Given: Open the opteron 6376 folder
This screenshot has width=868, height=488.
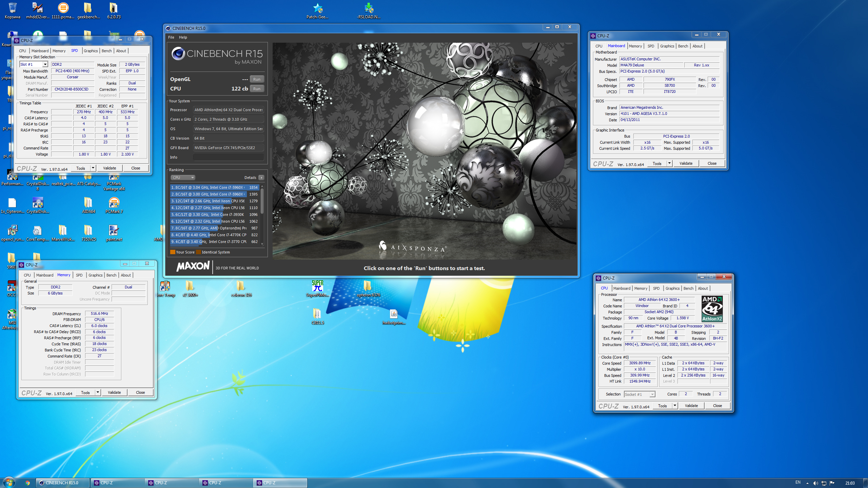Looking at the screenshot, I should tap(368, 288).
